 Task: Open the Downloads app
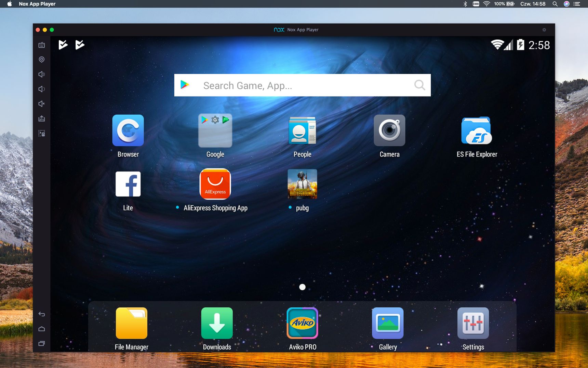pos(217,323)
